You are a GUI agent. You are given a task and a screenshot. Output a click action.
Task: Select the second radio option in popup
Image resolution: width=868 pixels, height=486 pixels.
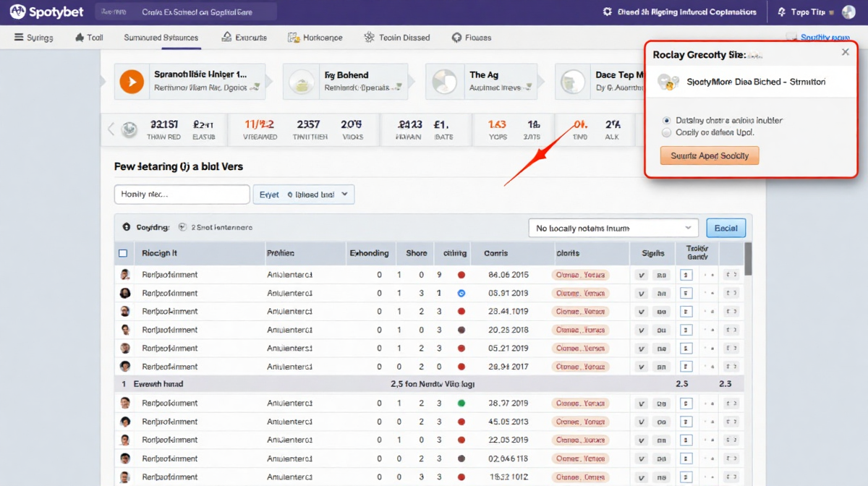point(666,133)
